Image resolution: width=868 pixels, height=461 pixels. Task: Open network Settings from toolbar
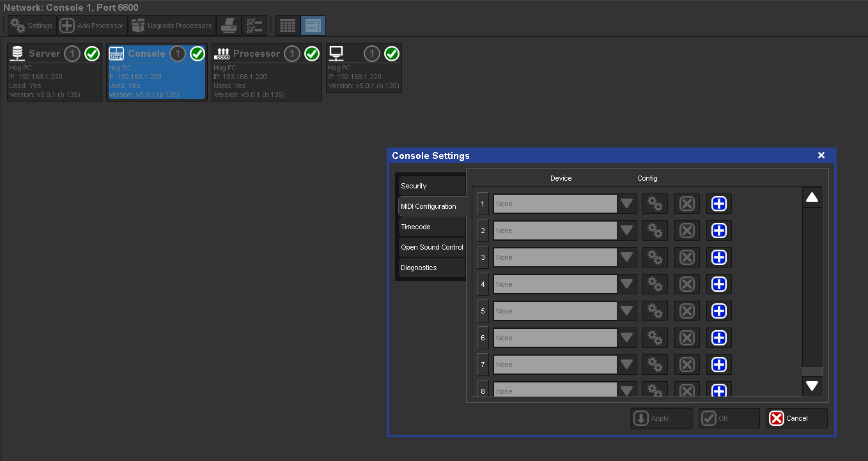[x=32, y=26]
